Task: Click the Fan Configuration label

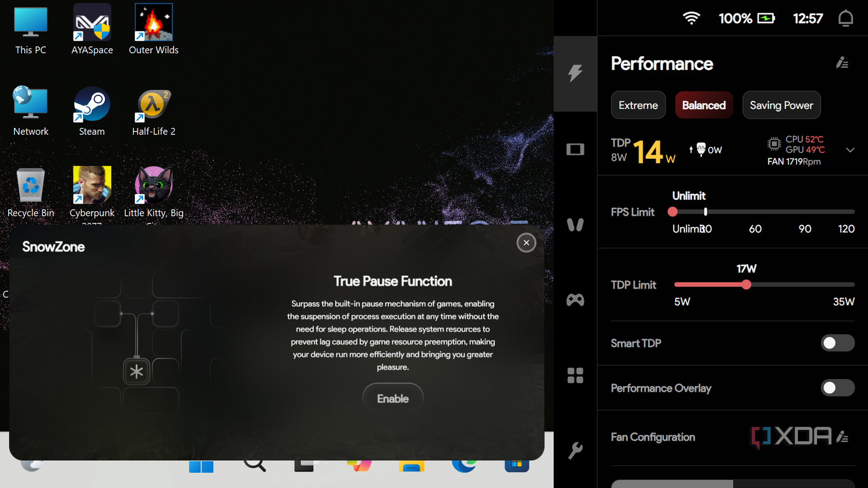Action: pos(653,437)
